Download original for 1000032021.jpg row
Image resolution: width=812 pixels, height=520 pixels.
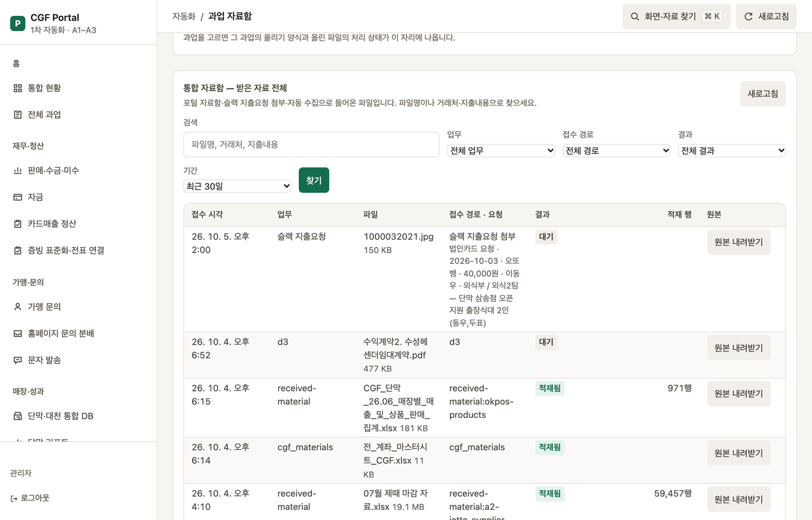point(739,242)
